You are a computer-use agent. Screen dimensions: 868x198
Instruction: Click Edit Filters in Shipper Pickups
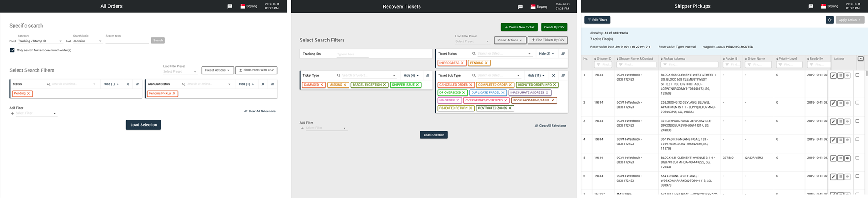pyautogui.click(x=597, y=20)
